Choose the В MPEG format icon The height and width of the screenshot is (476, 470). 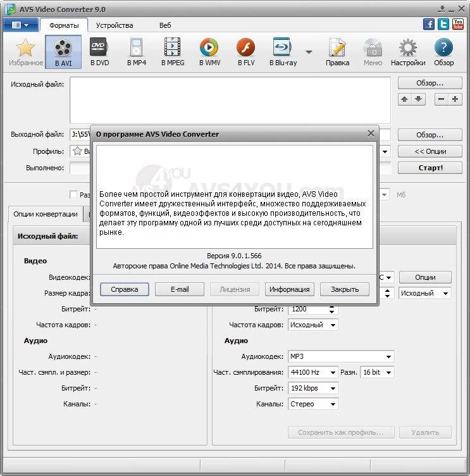click(x=173, y=52)
